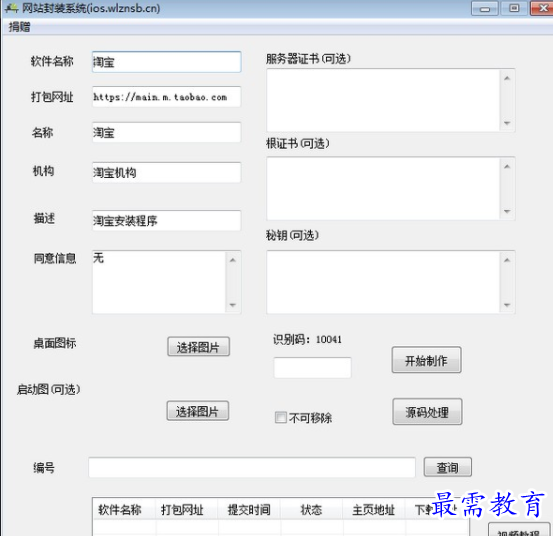This screenshot has width=553, height=536.
Task: Click the 服务器证书 text area
Action: [383, 100]
